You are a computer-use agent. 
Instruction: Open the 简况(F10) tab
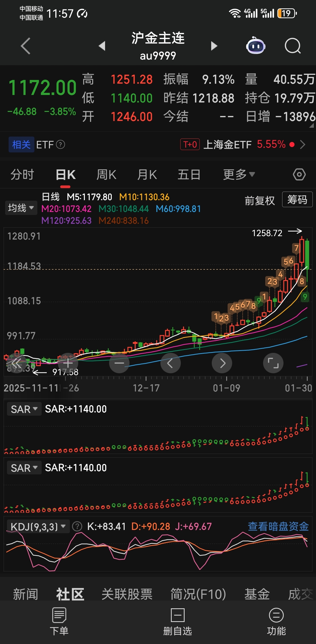[x=198, y=594]
